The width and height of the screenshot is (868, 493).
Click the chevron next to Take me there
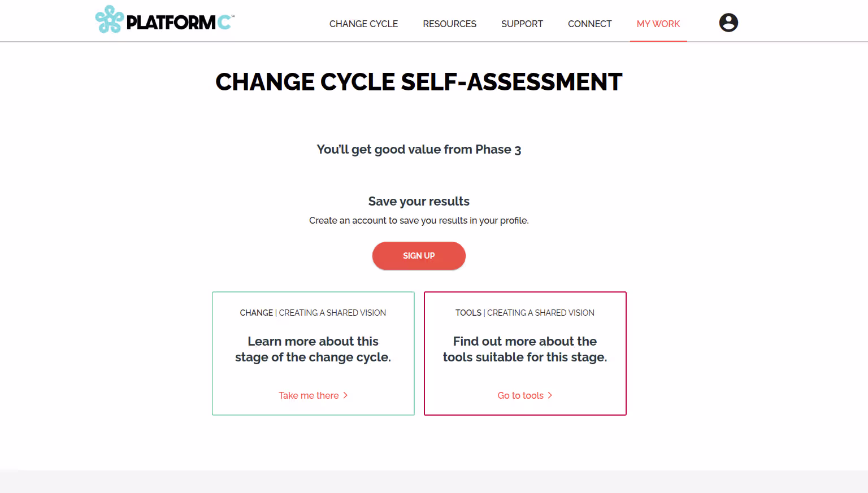(x=346, y=395)
